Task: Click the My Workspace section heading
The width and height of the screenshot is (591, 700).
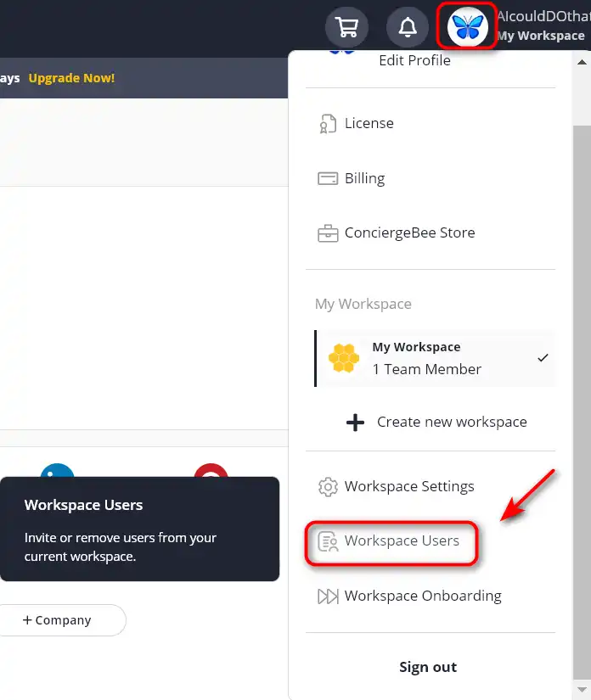Action: pos(363,304)
